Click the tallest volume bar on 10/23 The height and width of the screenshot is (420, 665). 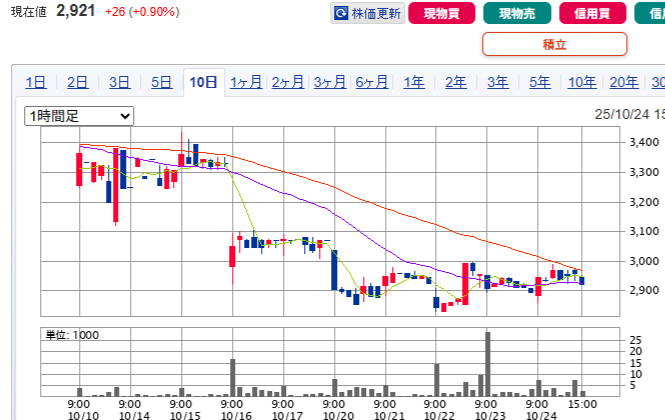pos(488,363)
